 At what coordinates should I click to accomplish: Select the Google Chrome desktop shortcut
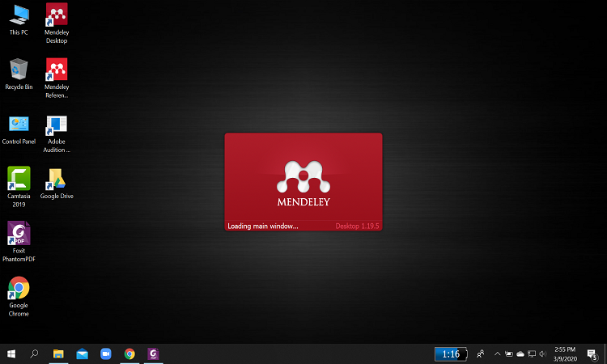tap(19, 297)
